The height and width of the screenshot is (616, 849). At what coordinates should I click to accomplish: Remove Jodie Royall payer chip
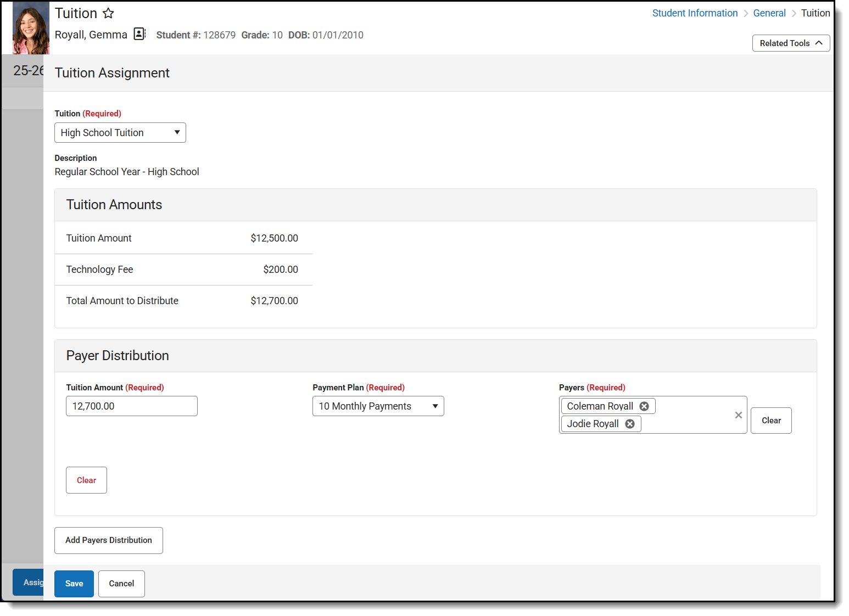[x=629, y=423]
